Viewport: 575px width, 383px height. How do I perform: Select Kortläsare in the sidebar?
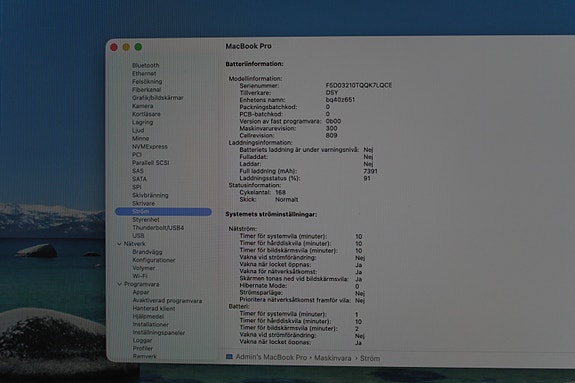146,114
